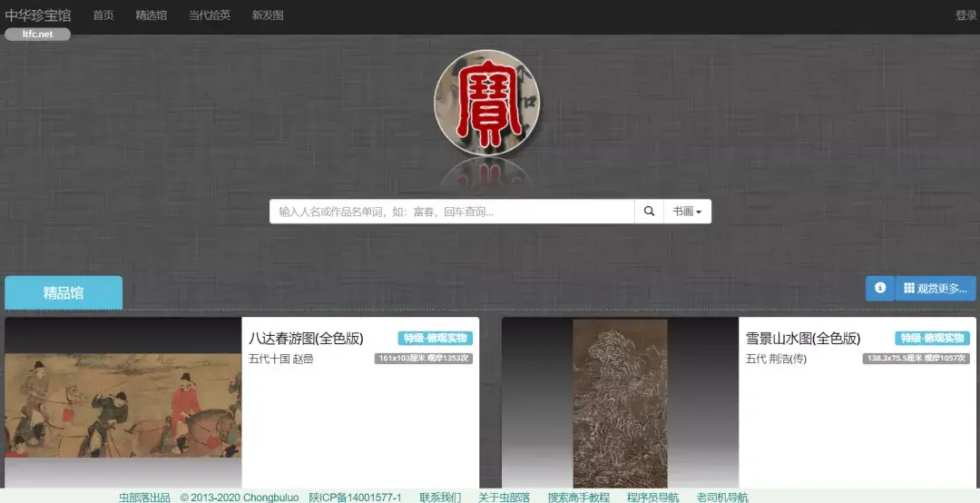Screen dimensions: 980x503
Task: Click the blue info icon button
Action: (879, 288)
